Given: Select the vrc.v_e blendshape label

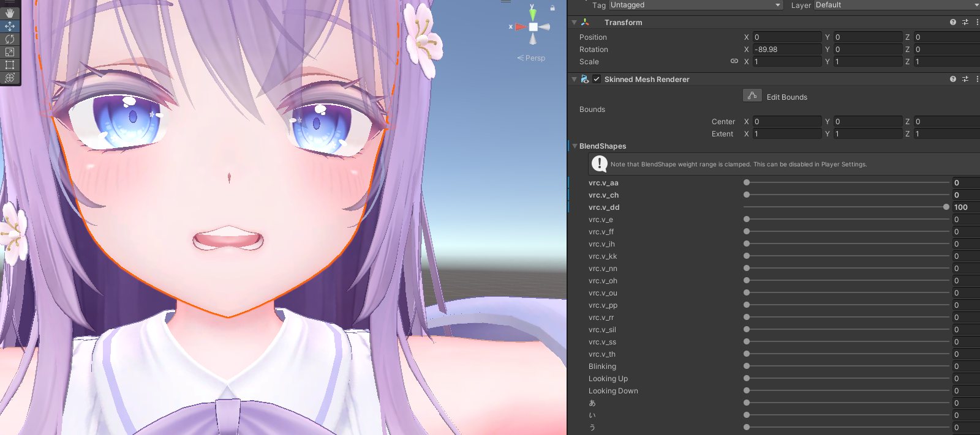Looking at the screenshot, I should point(601,220).
